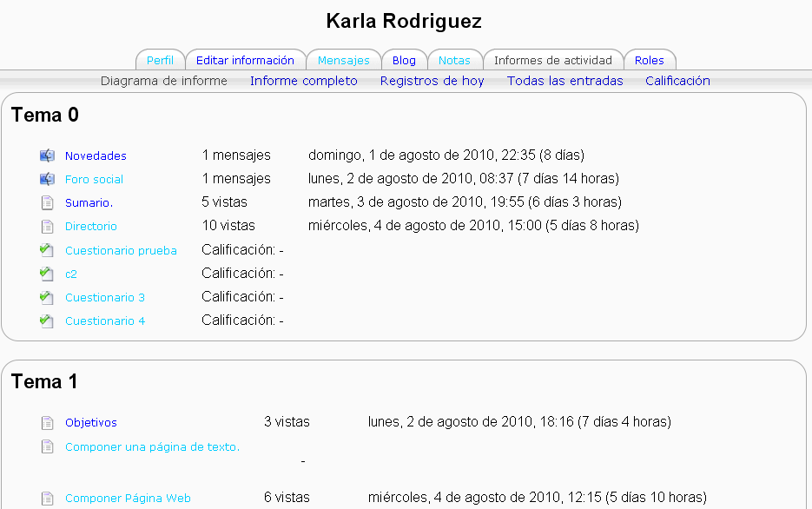The image size is (812, 509).
Task: Click the quiz icon beside Cuestionario 4
Action: (x=47, y=321)
